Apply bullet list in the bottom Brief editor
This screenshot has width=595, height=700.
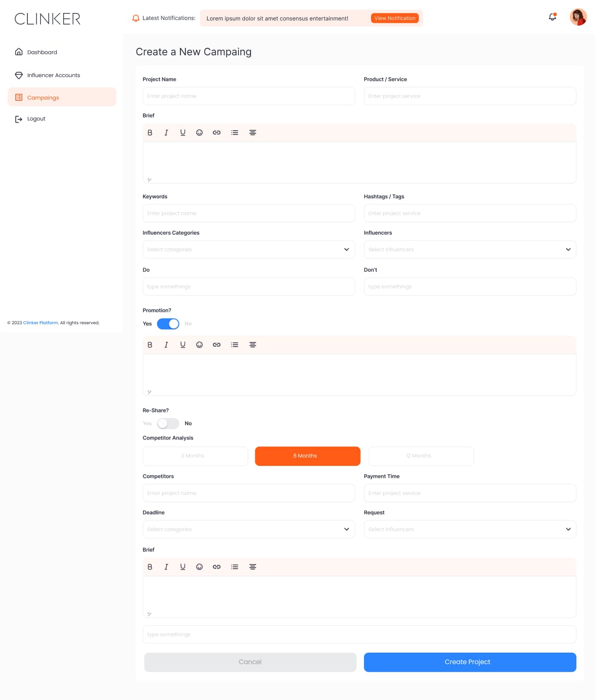(x=235, y=567)
